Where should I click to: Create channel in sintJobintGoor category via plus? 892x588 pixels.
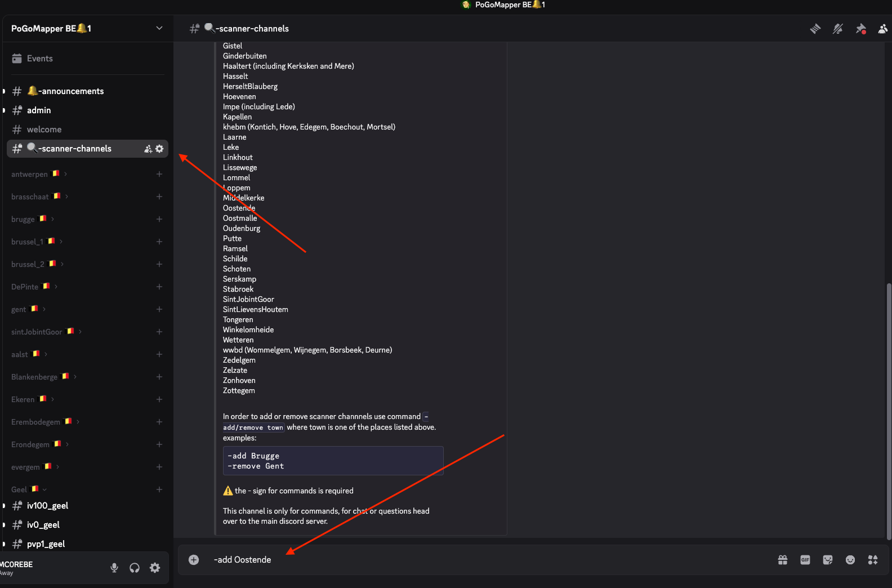[x=159, y=332]
